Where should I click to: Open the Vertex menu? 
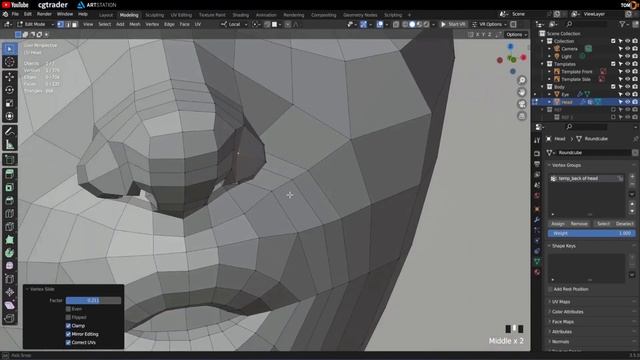click(x=152, y=24)
